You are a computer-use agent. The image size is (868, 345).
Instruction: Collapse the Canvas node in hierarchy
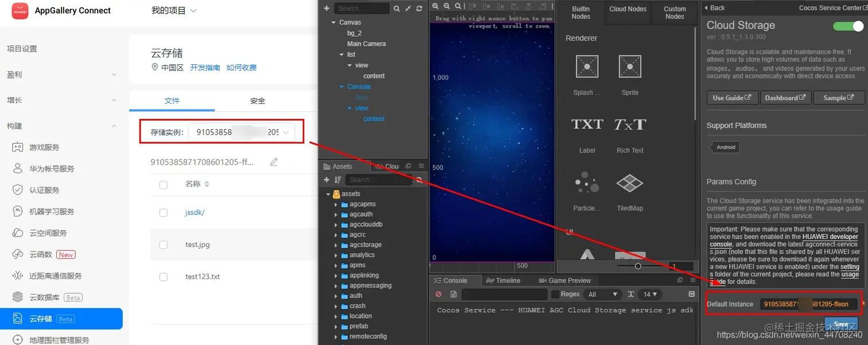pyautogui.click(x=334, y=22)
